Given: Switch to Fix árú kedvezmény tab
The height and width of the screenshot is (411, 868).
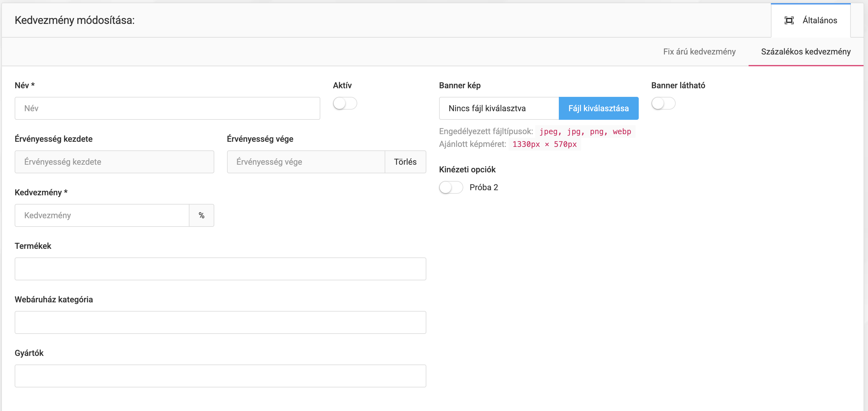Looking at the screenshot, I should pos(699,52).
